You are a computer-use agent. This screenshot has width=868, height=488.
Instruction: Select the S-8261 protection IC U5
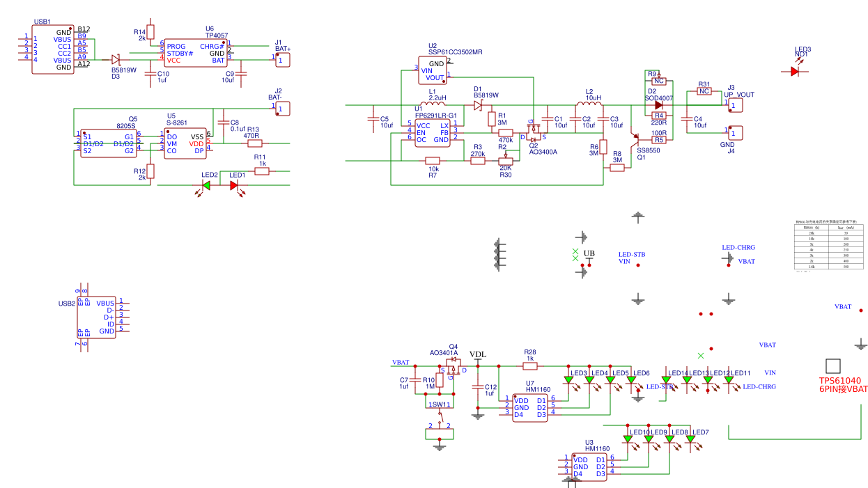[185, 143]
